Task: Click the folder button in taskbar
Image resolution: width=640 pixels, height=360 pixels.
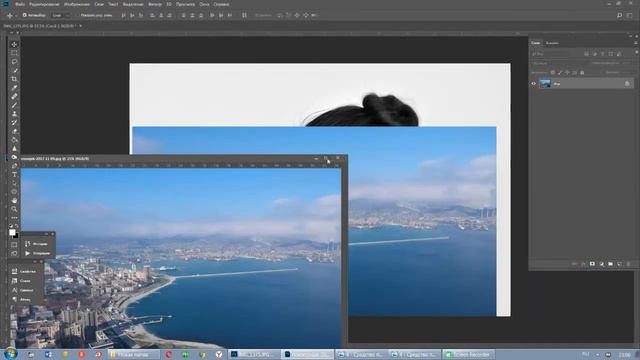Action: (x=133, y=354)
